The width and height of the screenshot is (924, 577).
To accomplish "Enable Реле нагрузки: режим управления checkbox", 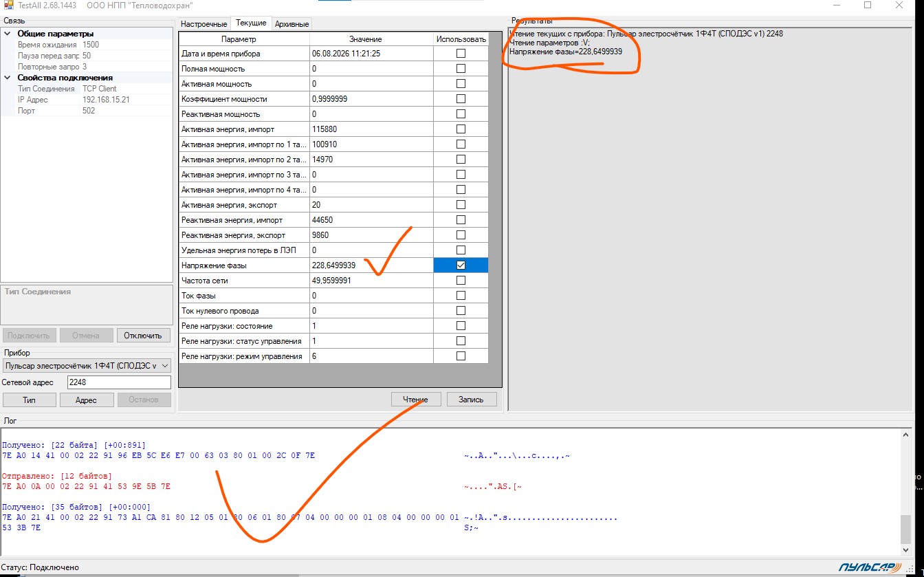I will (x=461, y=356).
